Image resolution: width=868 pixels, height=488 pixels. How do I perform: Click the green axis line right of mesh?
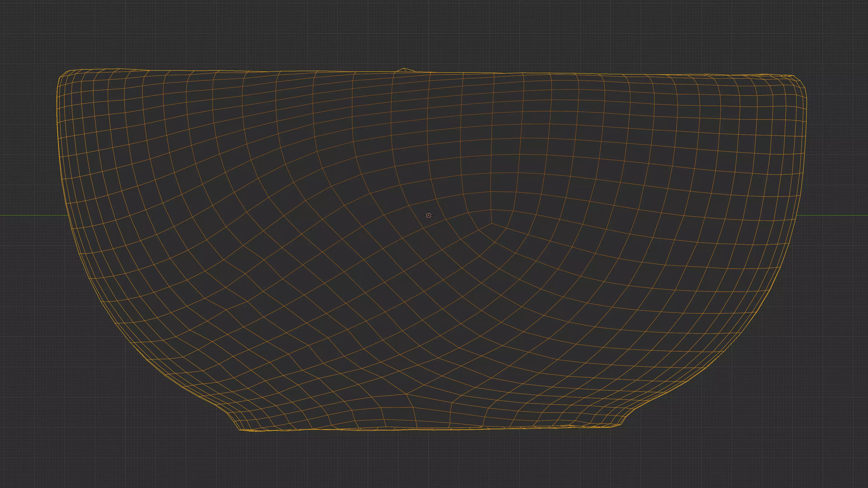coord(832,215)
